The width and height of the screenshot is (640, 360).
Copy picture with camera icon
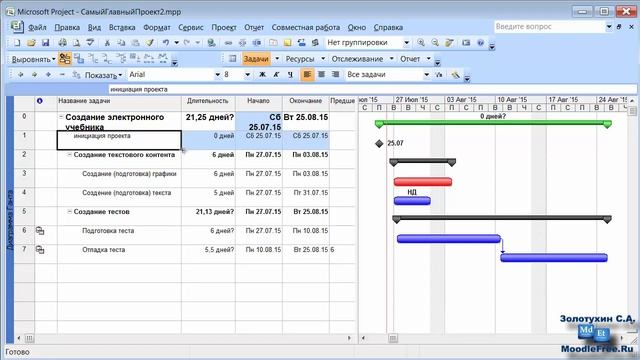(x=466, y=42)
